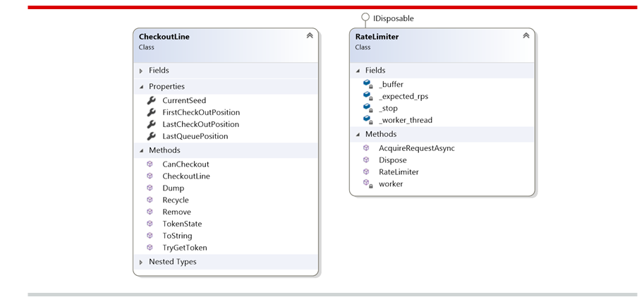Click the wrench icon beside LastQueuePosition

click(x=150, y=136)
